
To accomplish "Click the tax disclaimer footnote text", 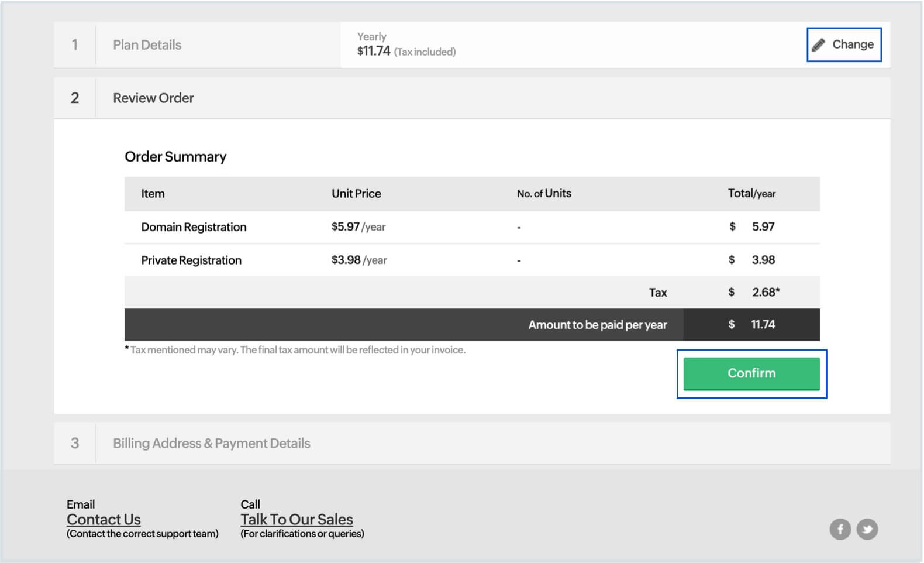I will (x=296, y=350).
